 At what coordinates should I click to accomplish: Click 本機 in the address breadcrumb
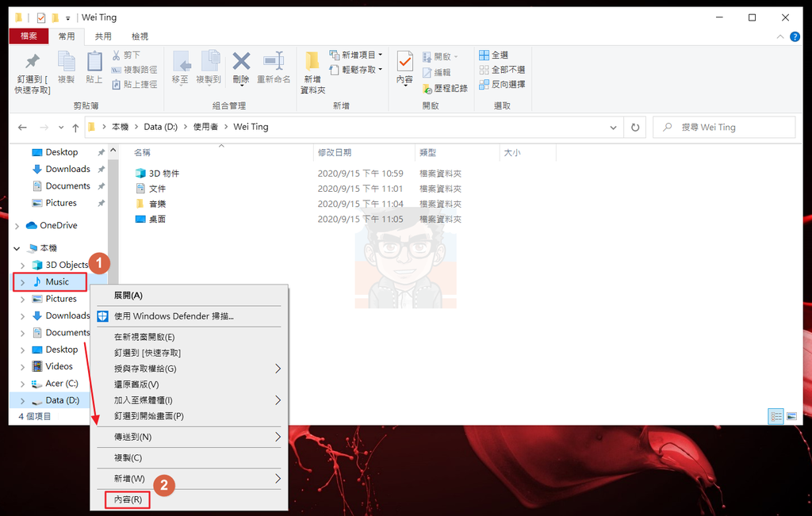click(x=121, y=127)
